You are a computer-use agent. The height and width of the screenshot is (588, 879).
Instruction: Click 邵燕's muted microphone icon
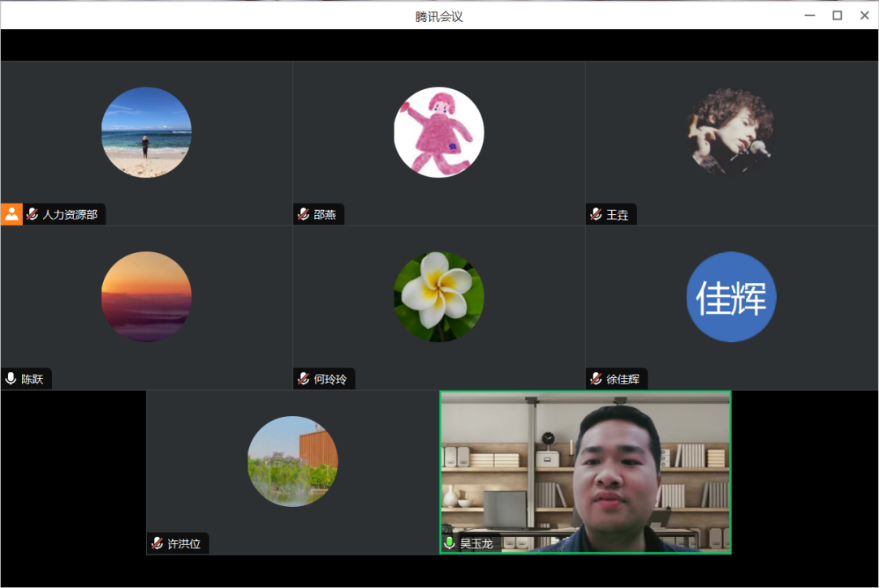[x=304, y=215]
